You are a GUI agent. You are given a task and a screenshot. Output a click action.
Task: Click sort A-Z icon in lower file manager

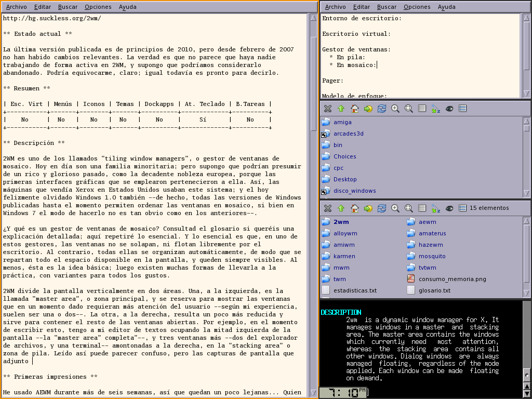(x=436, y=208)
